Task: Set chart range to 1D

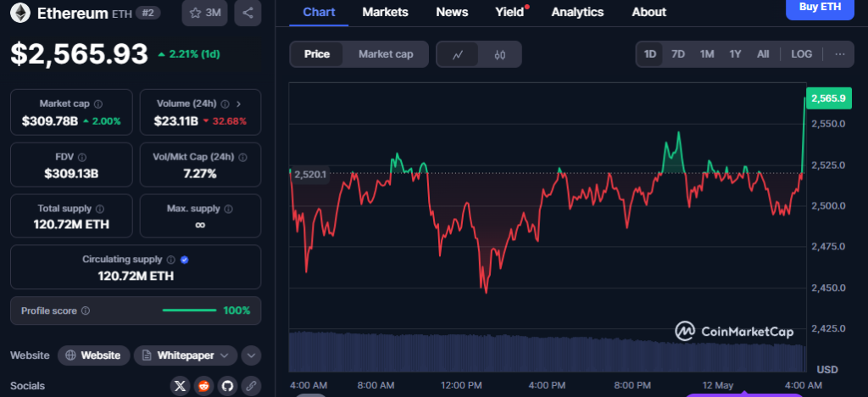Action: click(x=650, y=54)
